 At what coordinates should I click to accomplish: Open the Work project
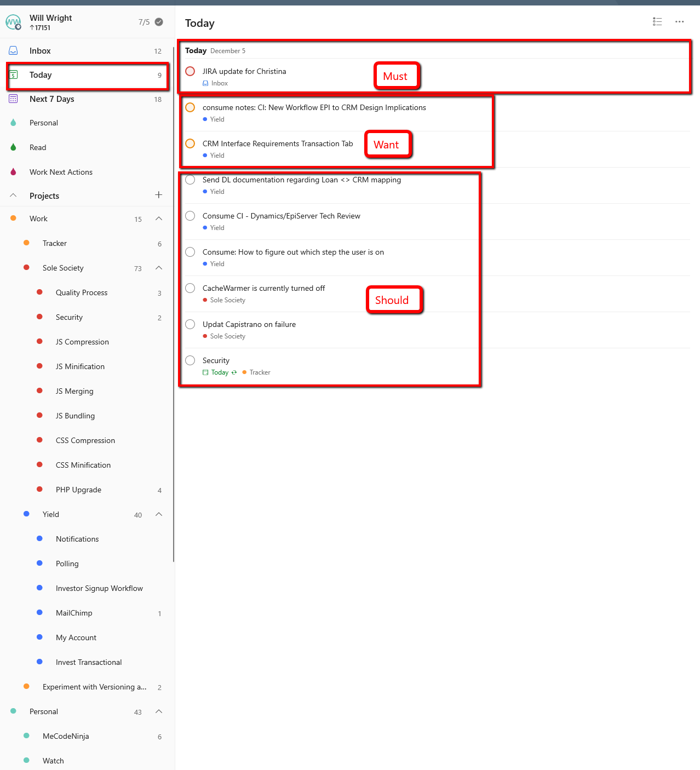pos(87,219)
